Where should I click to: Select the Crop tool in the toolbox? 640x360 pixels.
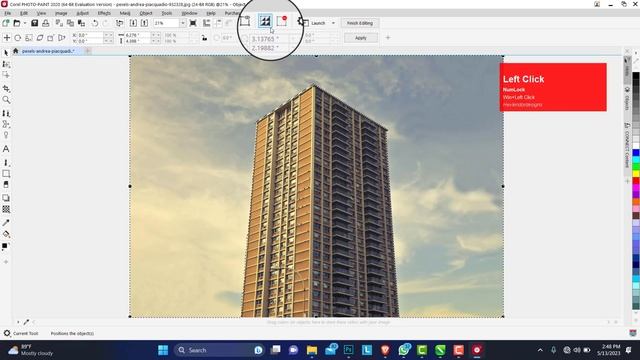[6, 88]
